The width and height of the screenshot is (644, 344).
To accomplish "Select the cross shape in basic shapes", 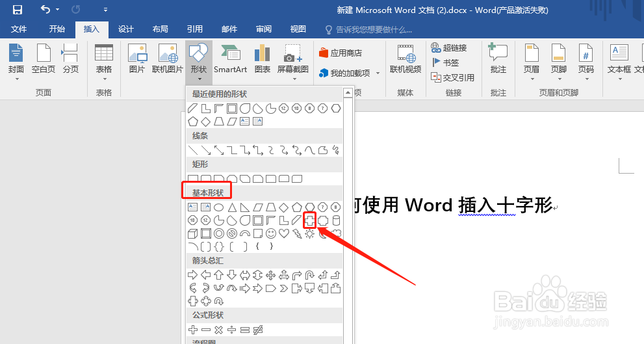I will 310,220.
